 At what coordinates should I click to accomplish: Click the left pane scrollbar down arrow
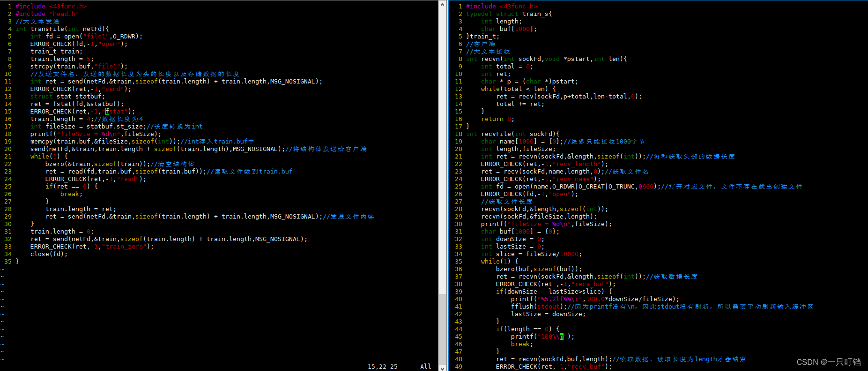pyautogui.click(x=443, y=368)
